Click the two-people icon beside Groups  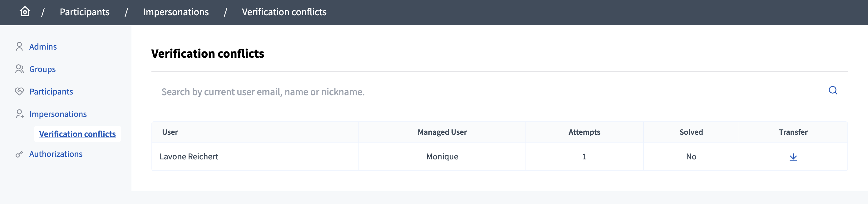click(x=19, y=69)
